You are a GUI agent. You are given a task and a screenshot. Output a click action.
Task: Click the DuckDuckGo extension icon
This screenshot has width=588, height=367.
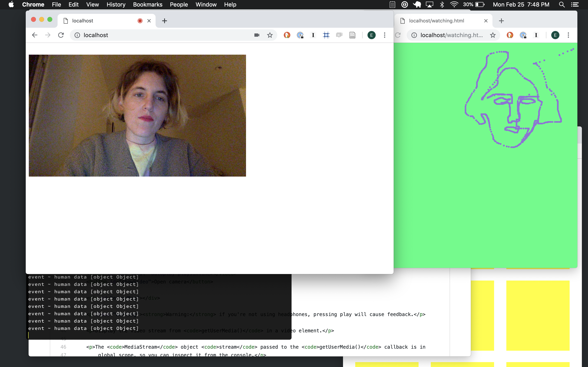pyautogui.click(x=287, y=35)
